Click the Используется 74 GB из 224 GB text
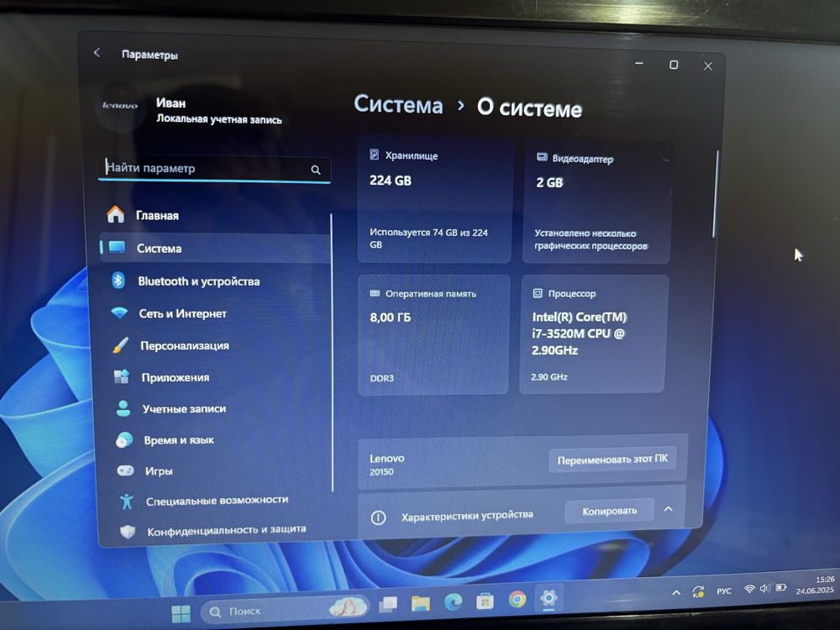This screenshot has width=840, height=630. point(428,239)
